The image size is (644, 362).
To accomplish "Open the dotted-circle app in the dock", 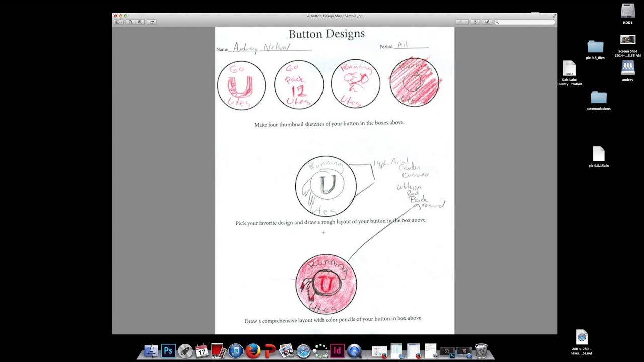I will (320, 351).
